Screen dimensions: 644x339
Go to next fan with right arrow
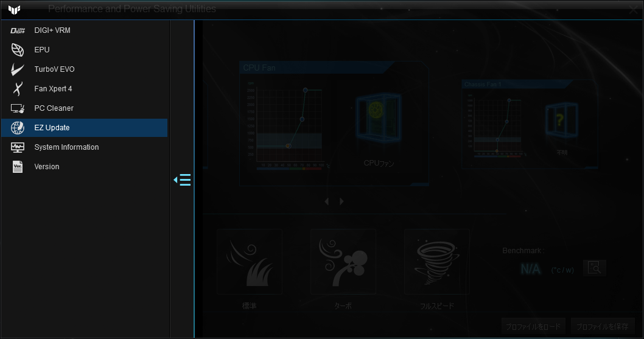click(341, 201)
